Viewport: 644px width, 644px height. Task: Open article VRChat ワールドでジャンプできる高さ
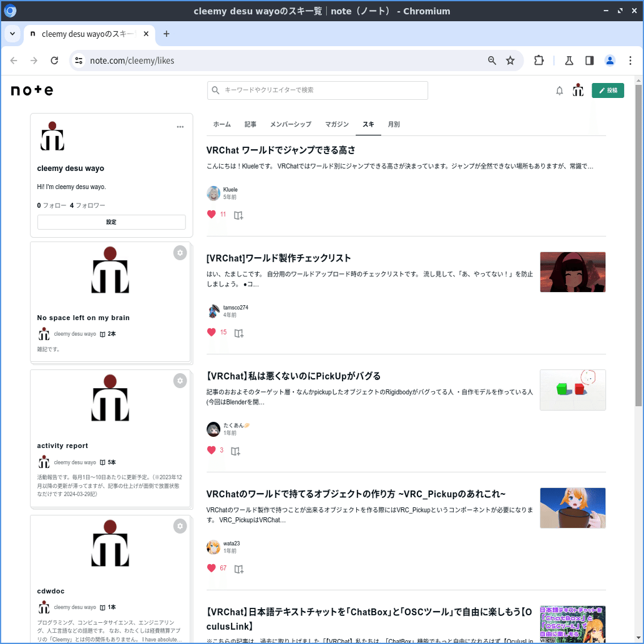click(281, 150)
